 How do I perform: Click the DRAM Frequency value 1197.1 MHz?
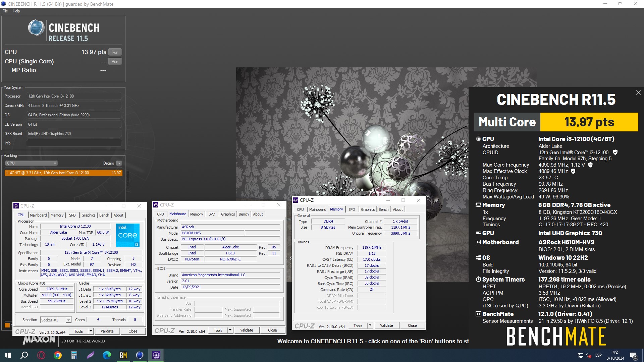click(x=372, y=247)
